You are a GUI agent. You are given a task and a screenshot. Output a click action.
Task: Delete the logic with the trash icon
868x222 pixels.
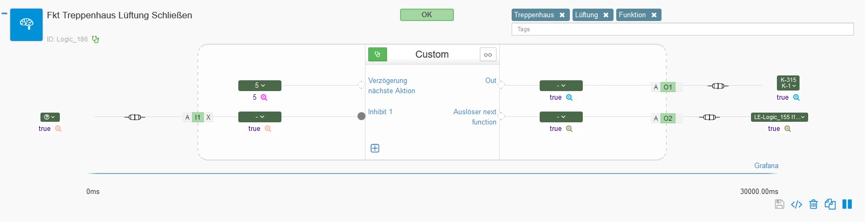tap(814, 204)
